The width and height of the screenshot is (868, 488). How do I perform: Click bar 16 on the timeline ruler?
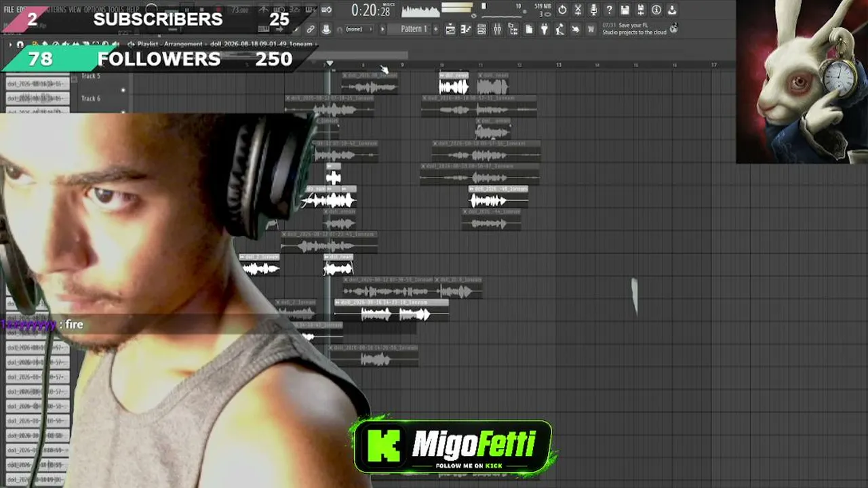675,65
